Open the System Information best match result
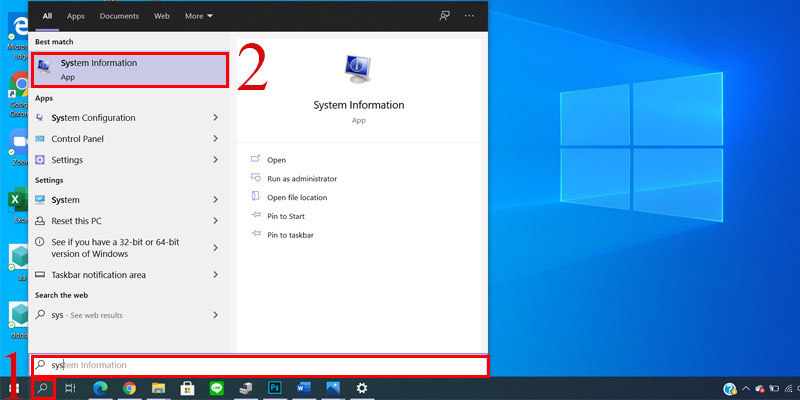The width and height of the screenshot is (800, 400). (x=130, y=70)
